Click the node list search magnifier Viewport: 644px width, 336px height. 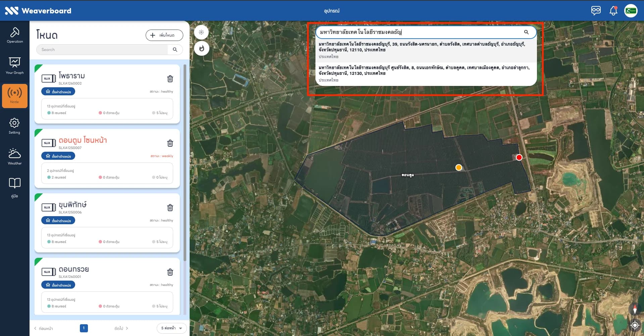tap(175, 50)
